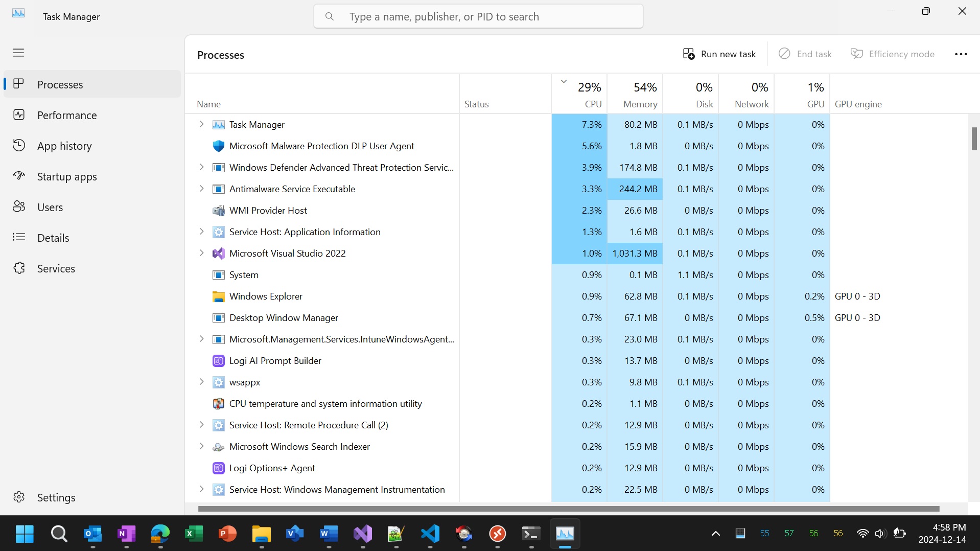Click the Windows Start button

click(x=25, y=534)
